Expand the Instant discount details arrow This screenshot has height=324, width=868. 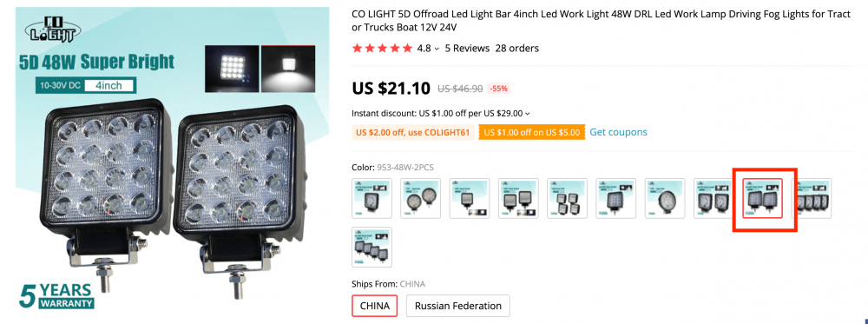[527, 114]
